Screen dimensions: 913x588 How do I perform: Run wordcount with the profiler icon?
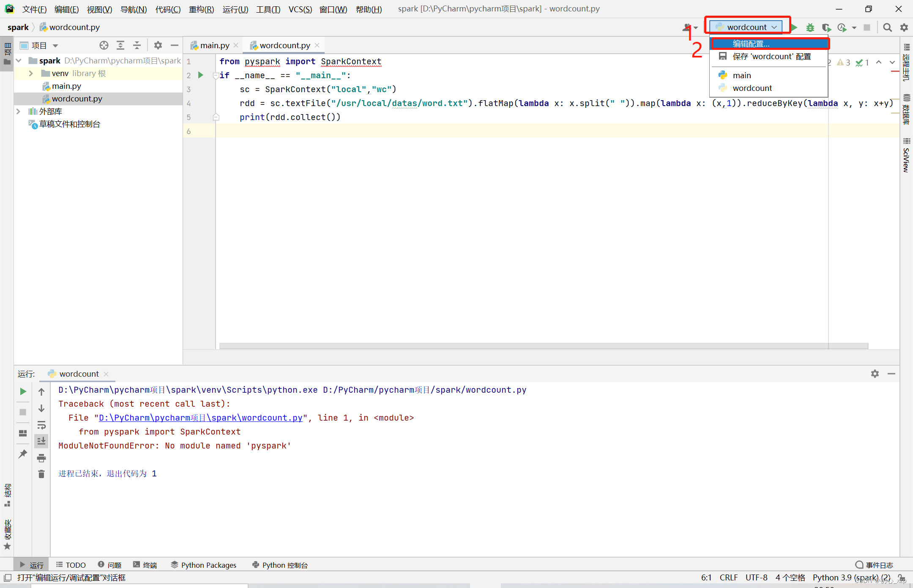point(843,27)
